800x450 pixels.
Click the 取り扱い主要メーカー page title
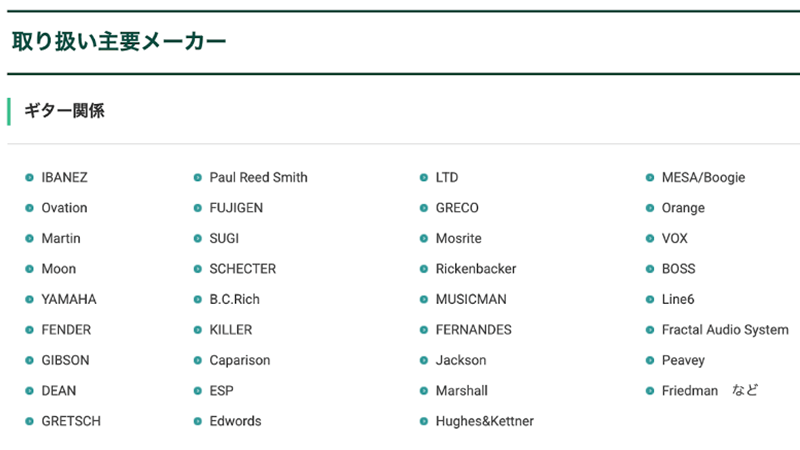(x=119, y=41)
